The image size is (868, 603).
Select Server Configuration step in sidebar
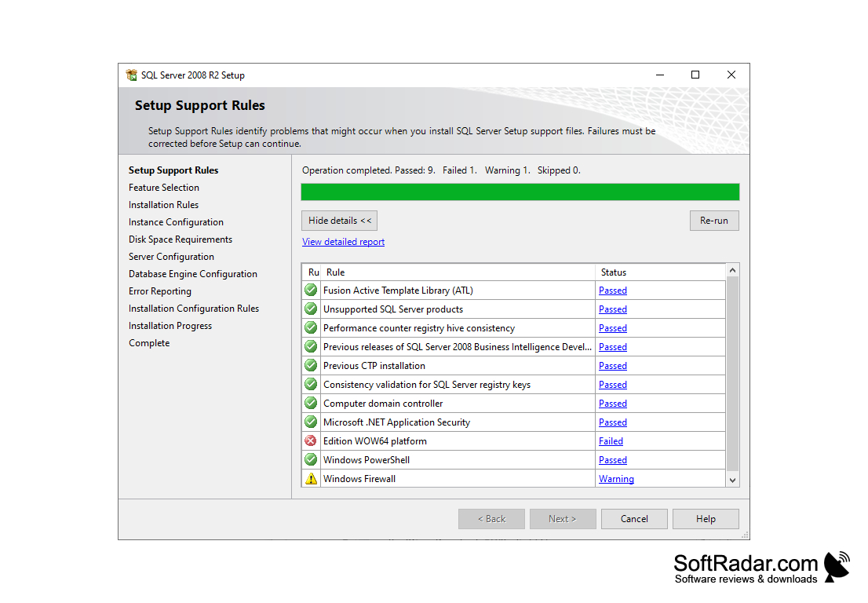pos(171,257)
